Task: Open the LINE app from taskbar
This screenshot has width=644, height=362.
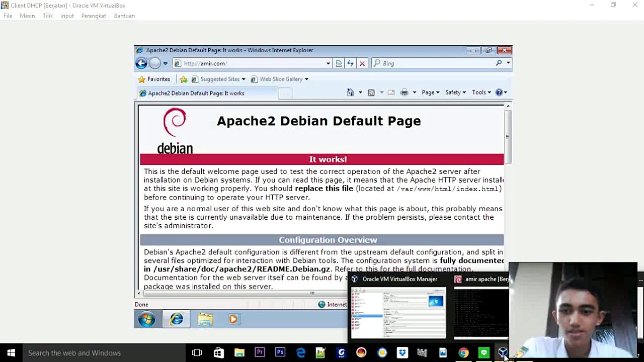Action: click(x=484, y=353)
